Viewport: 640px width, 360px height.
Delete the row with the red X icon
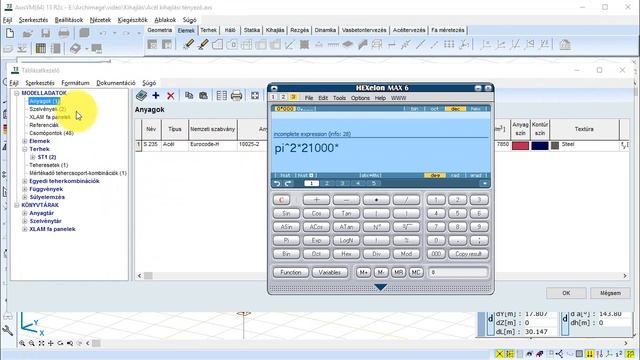click(x=171, y=96)
